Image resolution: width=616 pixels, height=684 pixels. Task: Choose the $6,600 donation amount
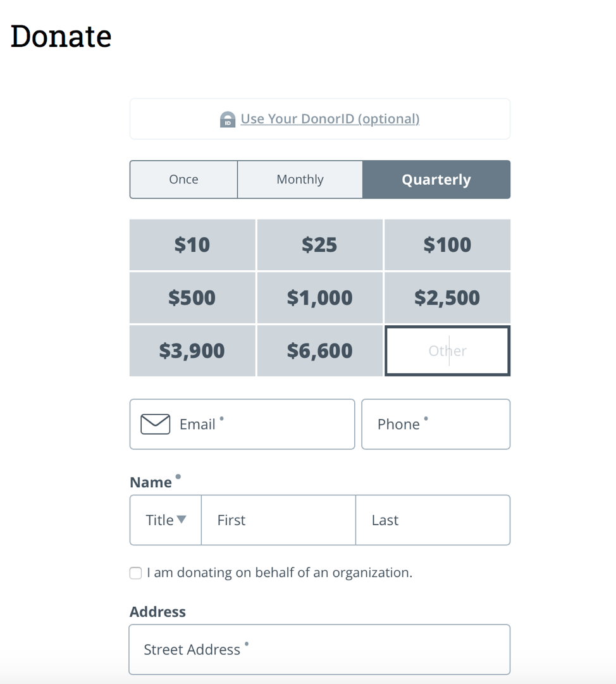click(x=319, y=351)
